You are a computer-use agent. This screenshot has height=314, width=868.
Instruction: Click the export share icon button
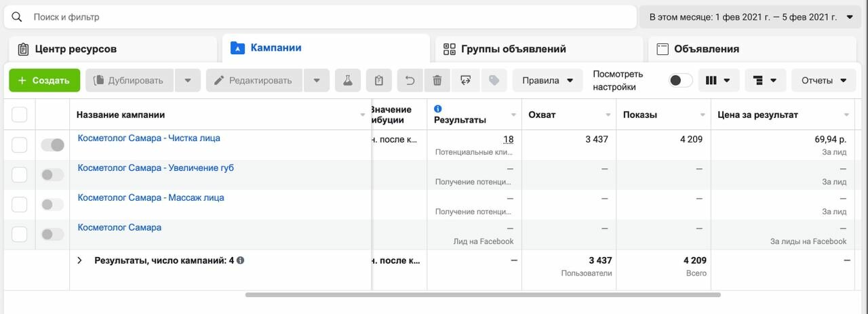(x=465, y=80)
